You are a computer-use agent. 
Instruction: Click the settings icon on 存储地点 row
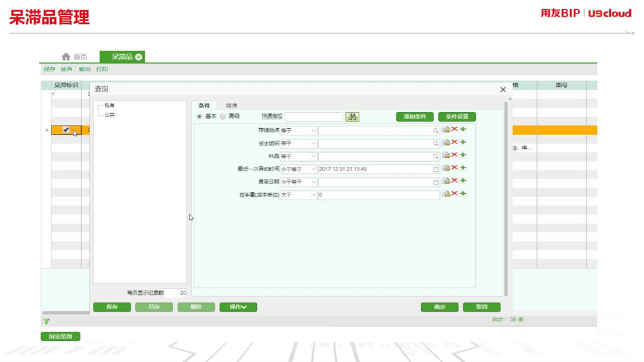pos(446,129)
